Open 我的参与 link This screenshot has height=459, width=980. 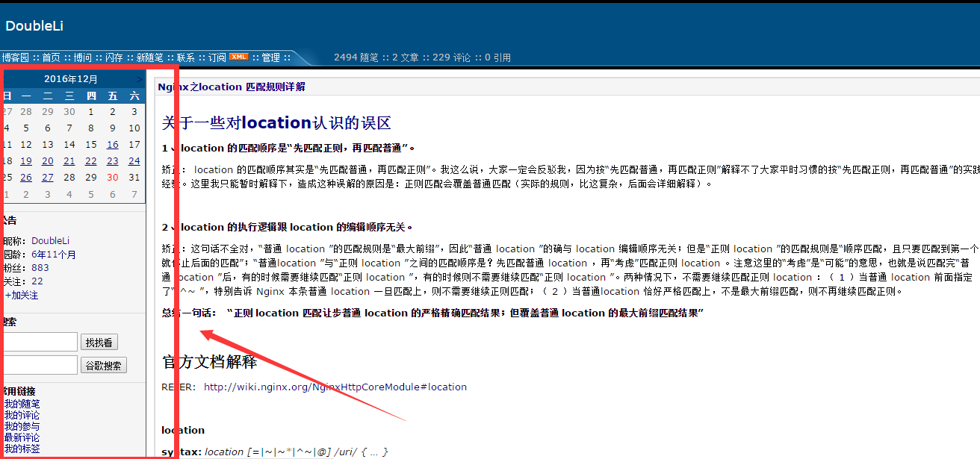pyautogui.click(x=22, y=426)
